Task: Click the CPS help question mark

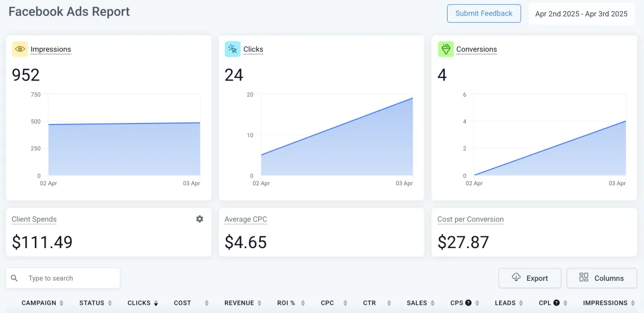Action: point(469,303)
